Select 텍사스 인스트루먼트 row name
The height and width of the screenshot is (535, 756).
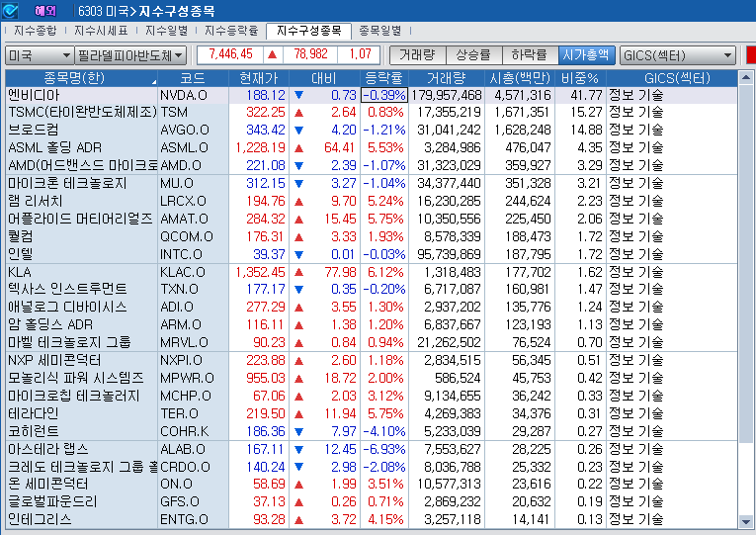(x=67, y=289)
